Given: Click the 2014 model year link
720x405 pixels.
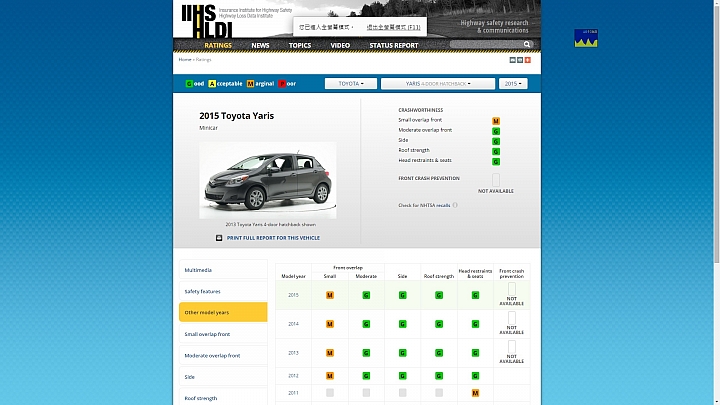Looking at the screenshot, I should (x=293, y=324).
